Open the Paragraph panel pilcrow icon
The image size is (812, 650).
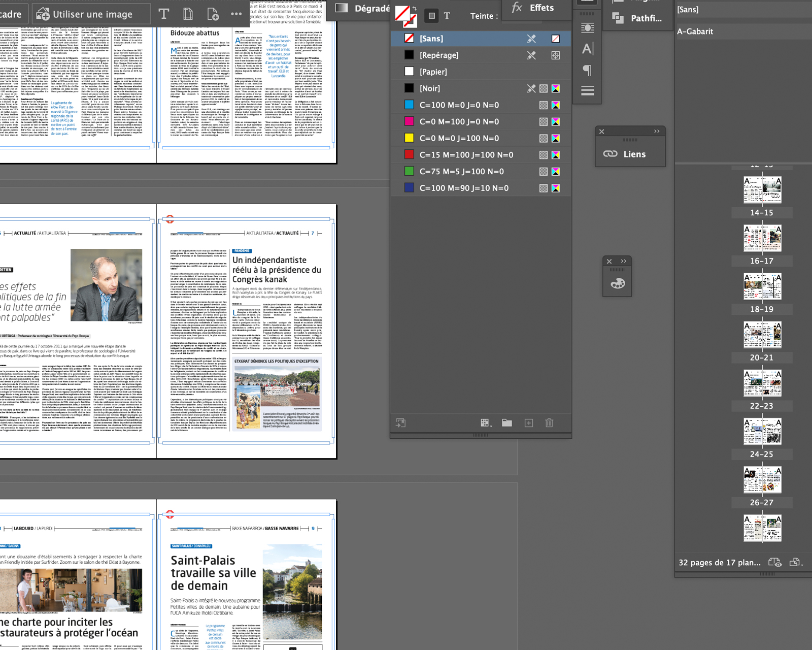(x=587, y=70)
